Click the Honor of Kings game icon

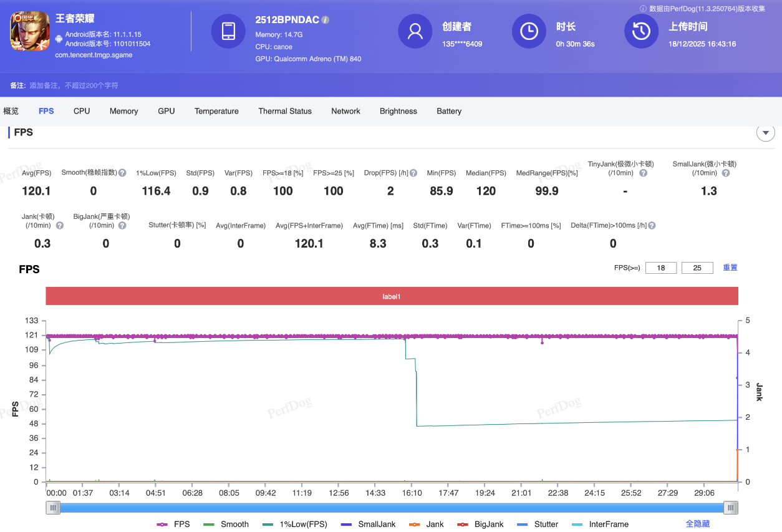[29, 32]
